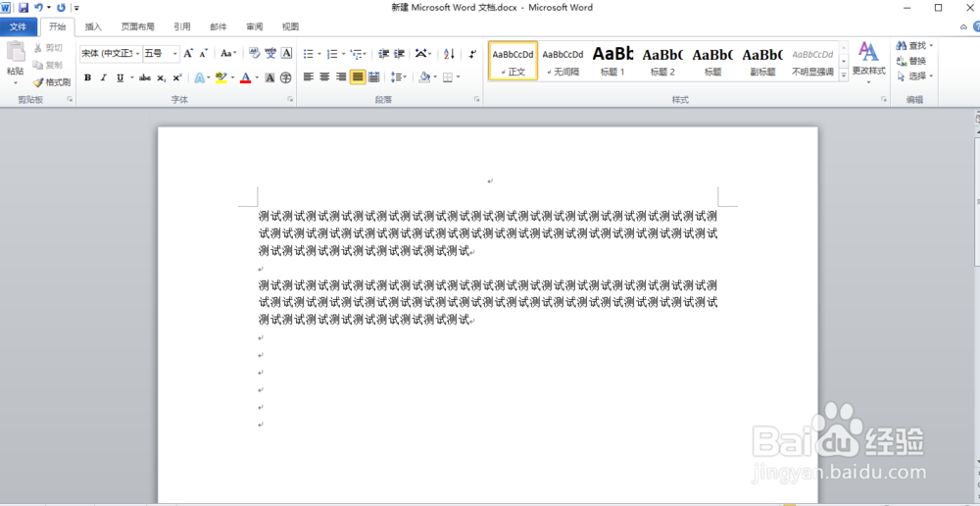Screen dimensions: 980x506
Task: Open the 更改样式 (Change Styles) menu
Action: coord(868,63)
